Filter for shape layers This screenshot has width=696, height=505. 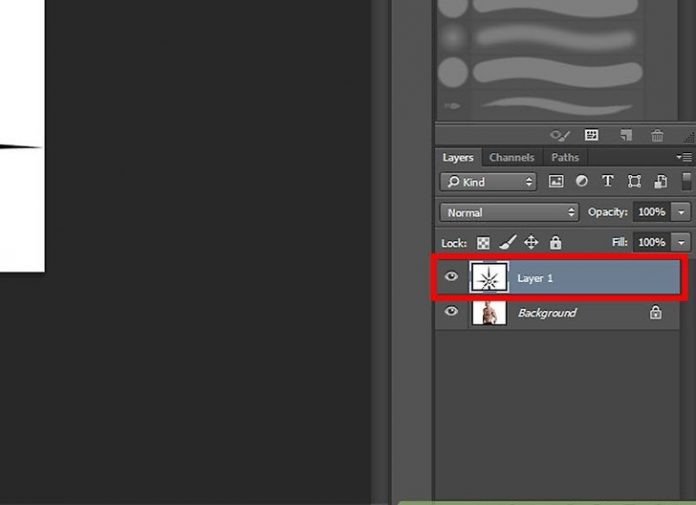tap(634, 182)
